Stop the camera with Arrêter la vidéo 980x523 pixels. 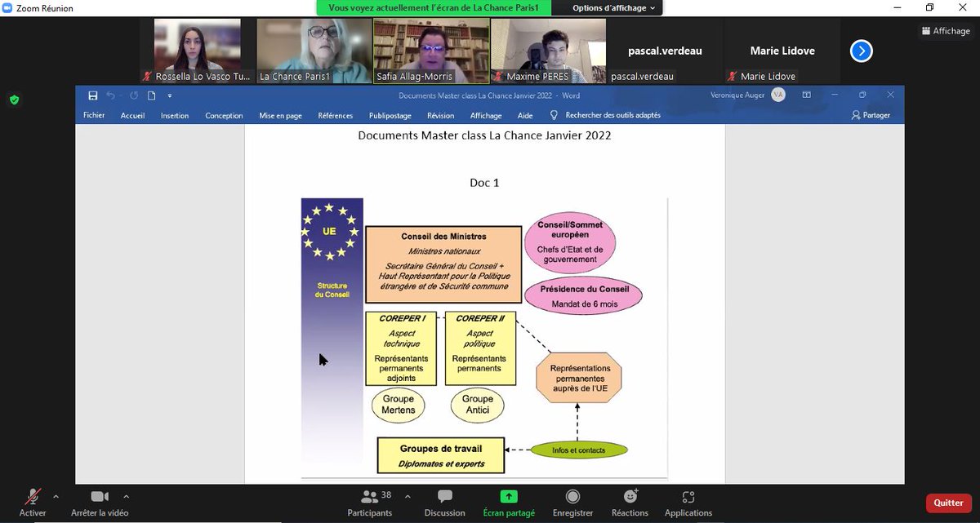tap(100, 503)
